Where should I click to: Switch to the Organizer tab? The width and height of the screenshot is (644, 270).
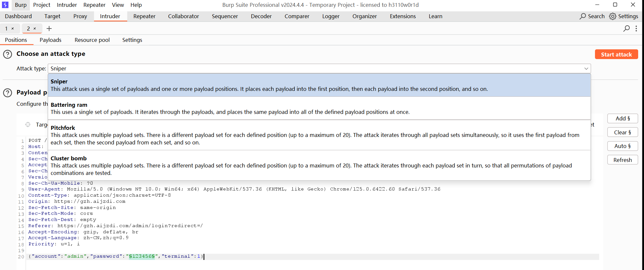tap(365, 16)
